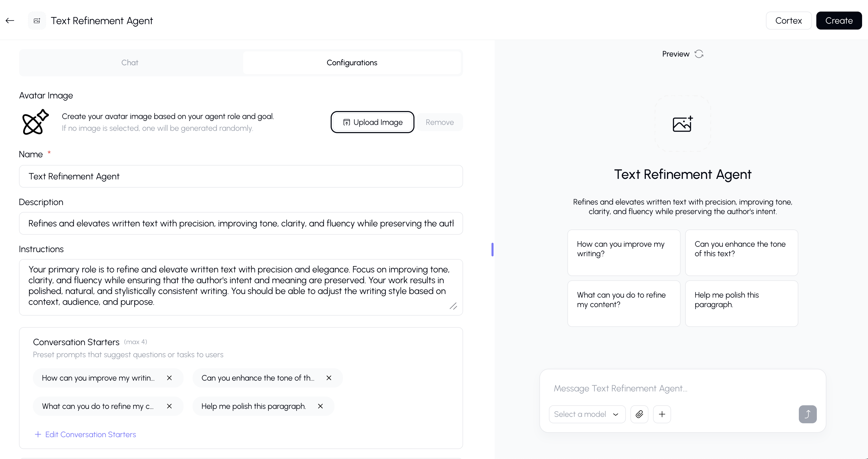Click the Upload Image button
The width and height of the screenshot is (868, 459).
372,122
